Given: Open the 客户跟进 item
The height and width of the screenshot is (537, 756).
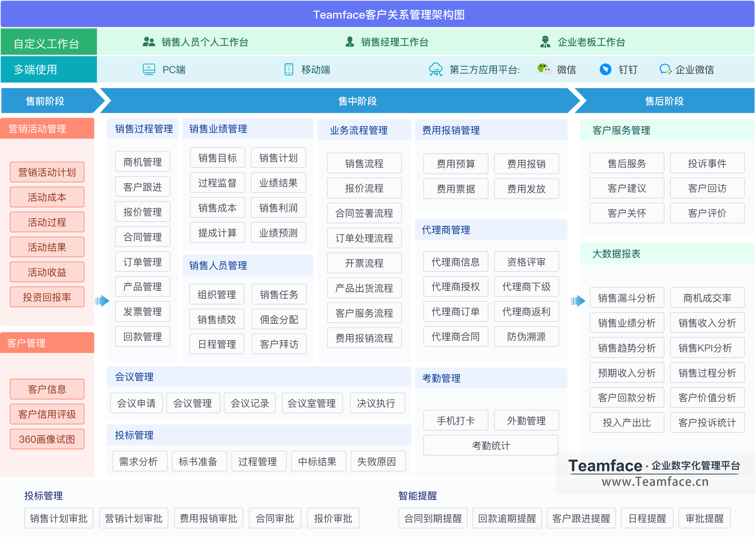Looking at the screenshot, I should pyautogui.click(x=143, y=187).
